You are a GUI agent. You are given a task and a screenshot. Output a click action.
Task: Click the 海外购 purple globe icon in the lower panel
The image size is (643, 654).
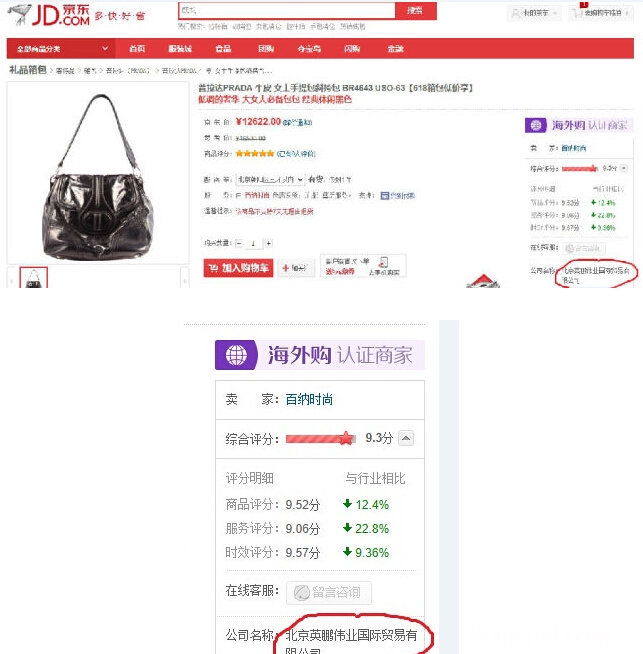point(236,355)
